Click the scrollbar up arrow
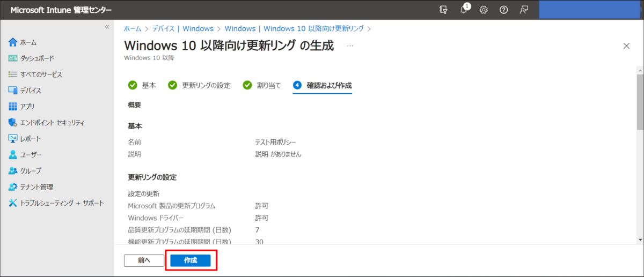The width and height of the screenshot is (644, 277). click(640, 70)
